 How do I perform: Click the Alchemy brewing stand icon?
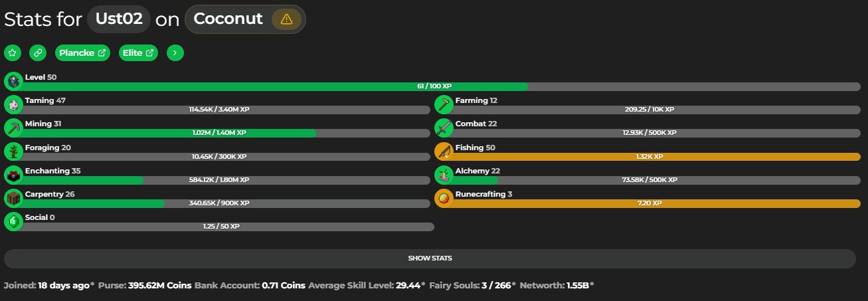(x=444, y=175)
